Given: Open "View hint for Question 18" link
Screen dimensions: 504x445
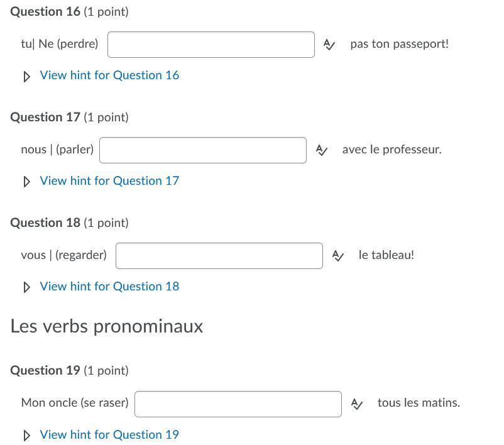Looking at the screenshot, I should coord(109,287).
